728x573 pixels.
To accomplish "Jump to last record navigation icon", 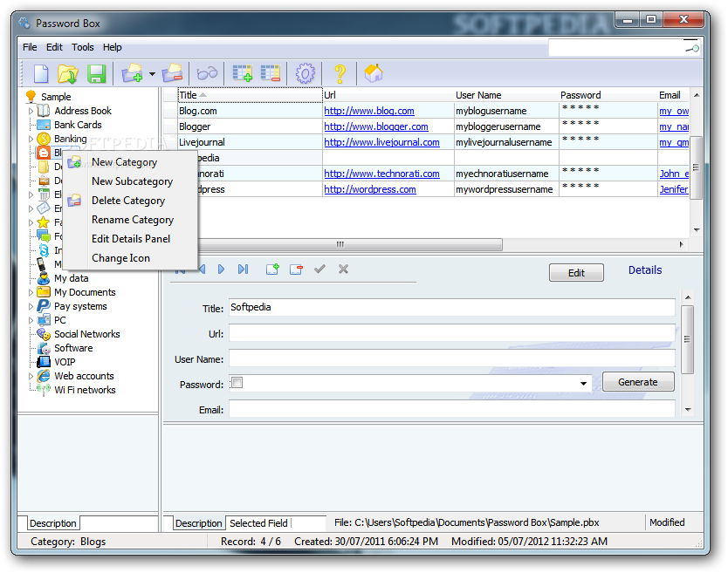I will pos(243,269).
